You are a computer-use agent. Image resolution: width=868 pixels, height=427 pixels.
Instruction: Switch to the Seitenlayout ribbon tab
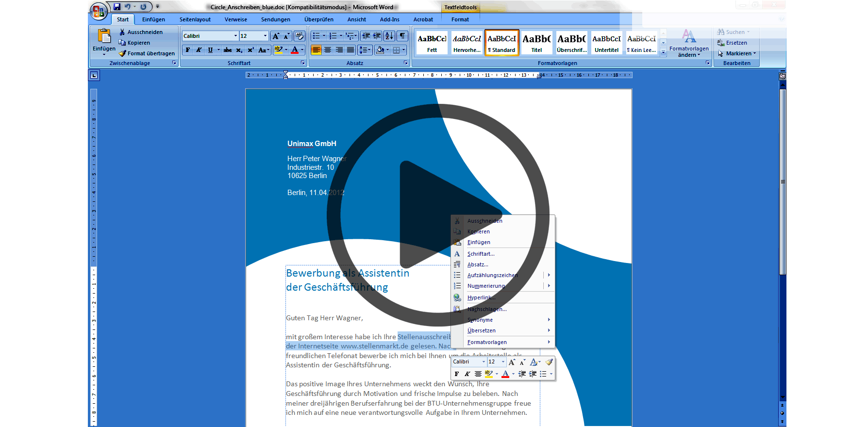(195, 19)
